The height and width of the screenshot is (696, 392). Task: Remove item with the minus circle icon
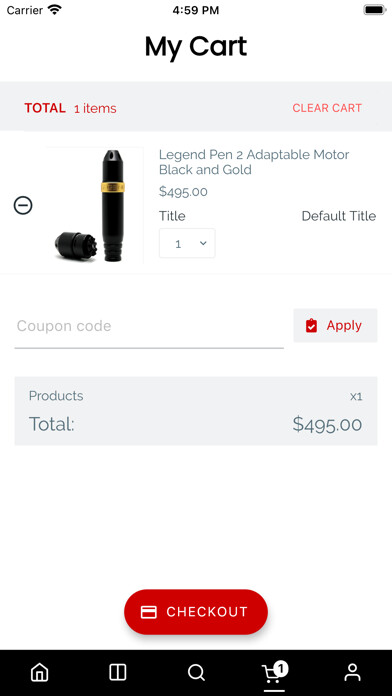(x=23, y=206)
